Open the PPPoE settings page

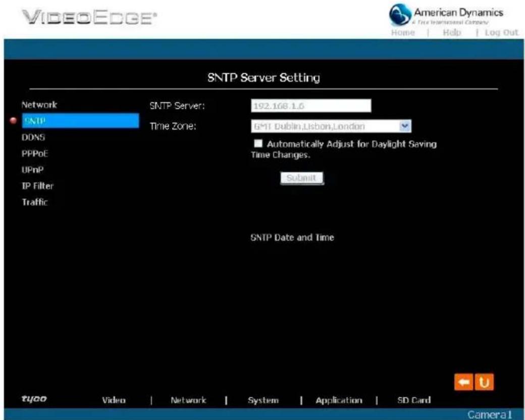35,153
